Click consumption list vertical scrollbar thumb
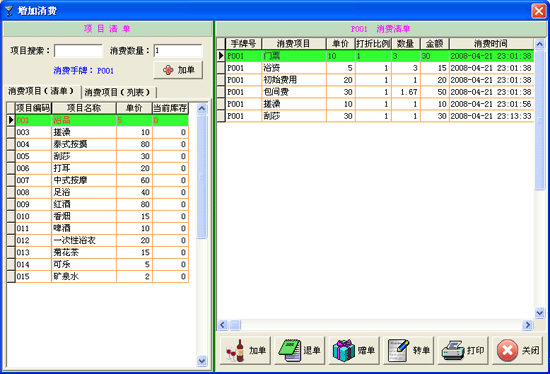Image resolution: width=550 pixels, height=374 pixels. [539, 120]
